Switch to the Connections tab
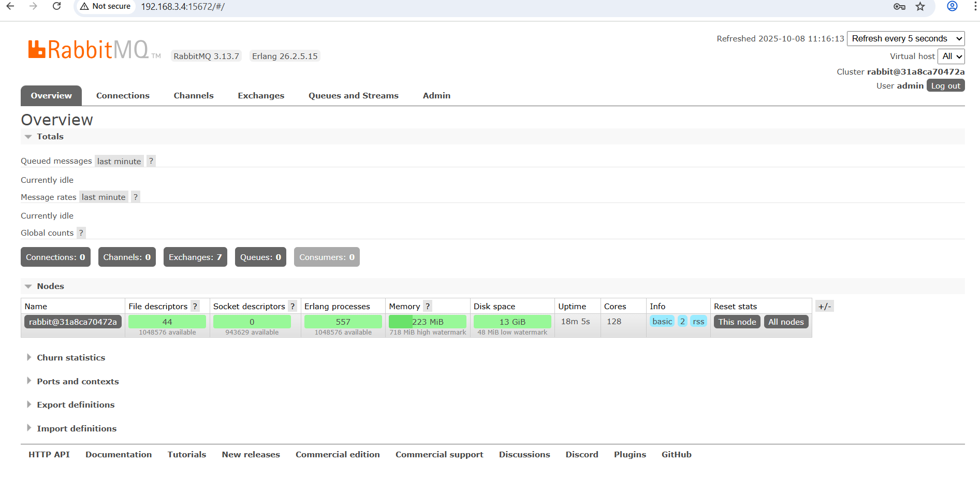The image size is (980, 477). point(123,95)
